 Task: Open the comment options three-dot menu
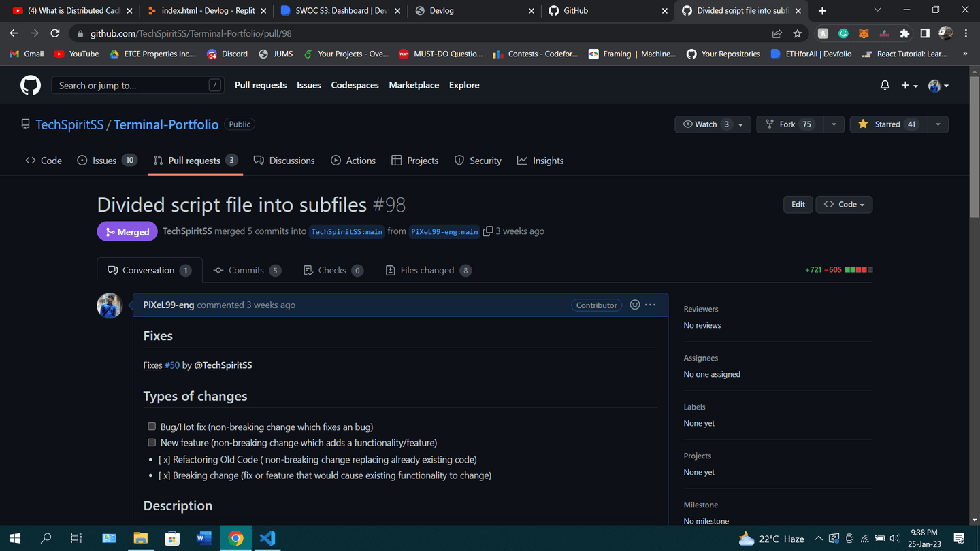pyautogui.click(x=651, y=305)
